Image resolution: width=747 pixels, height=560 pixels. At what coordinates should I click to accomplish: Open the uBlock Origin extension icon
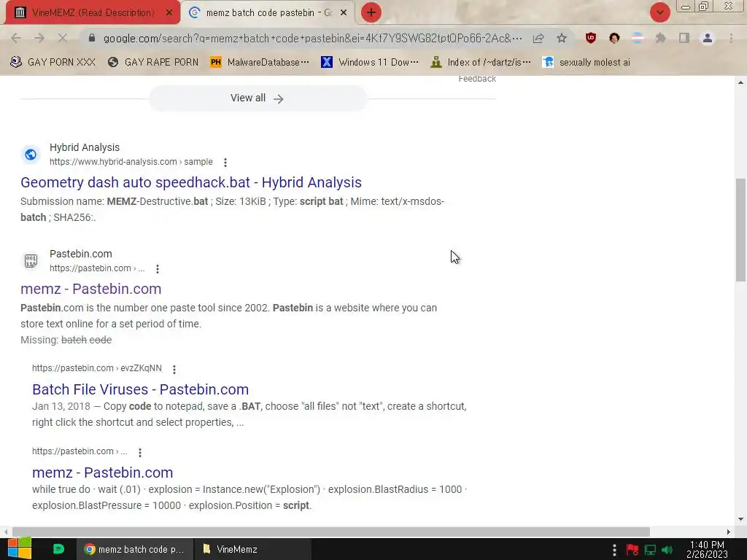tap(591, 38)
